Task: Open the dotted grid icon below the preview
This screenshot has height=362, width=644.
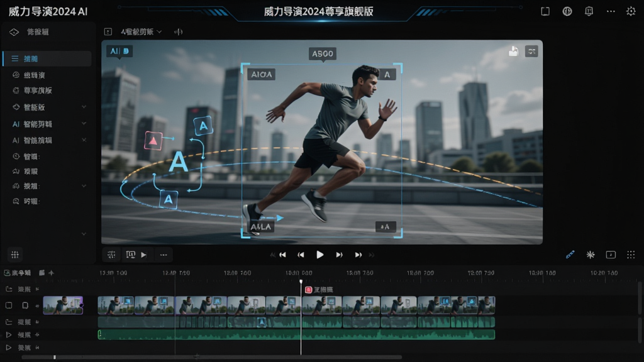Action: 631,255
